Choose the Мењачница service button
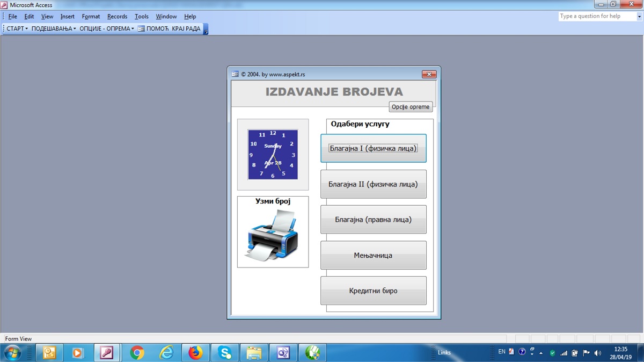The width and height of the screenshot is (644, 362). pos(373,255)
